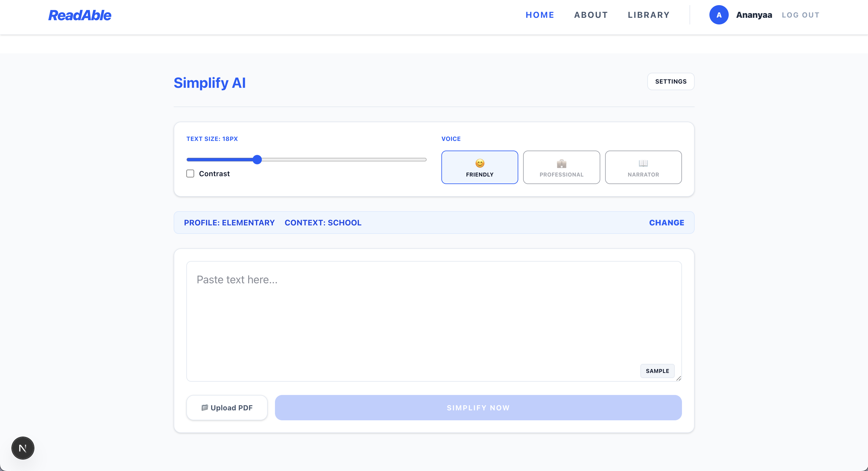Click the folder icon on Upload PDF
868x471 pixels.
[204, 408]
